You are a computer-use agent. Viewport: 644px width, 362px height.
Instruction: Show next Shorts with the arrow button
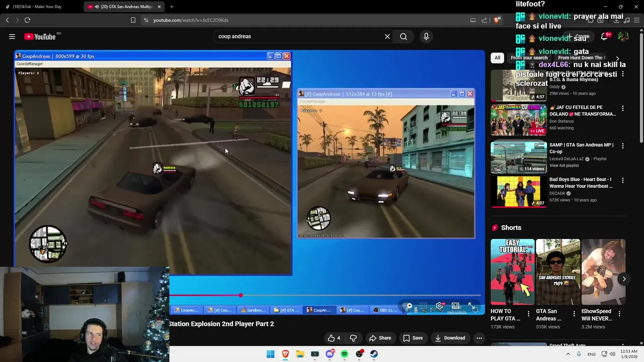pyautogui.click(x=624, y=279)
